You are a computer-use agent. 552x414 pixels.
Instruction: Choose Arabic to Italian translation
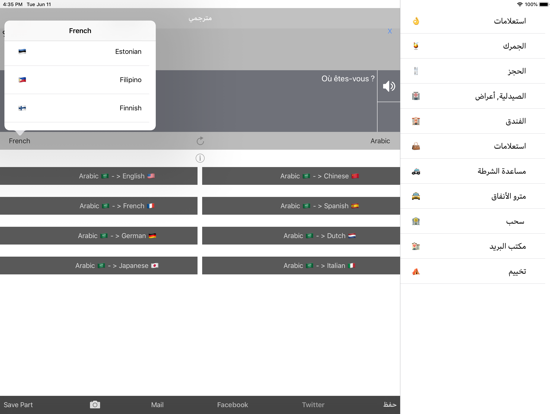click(x=301, y=266)
